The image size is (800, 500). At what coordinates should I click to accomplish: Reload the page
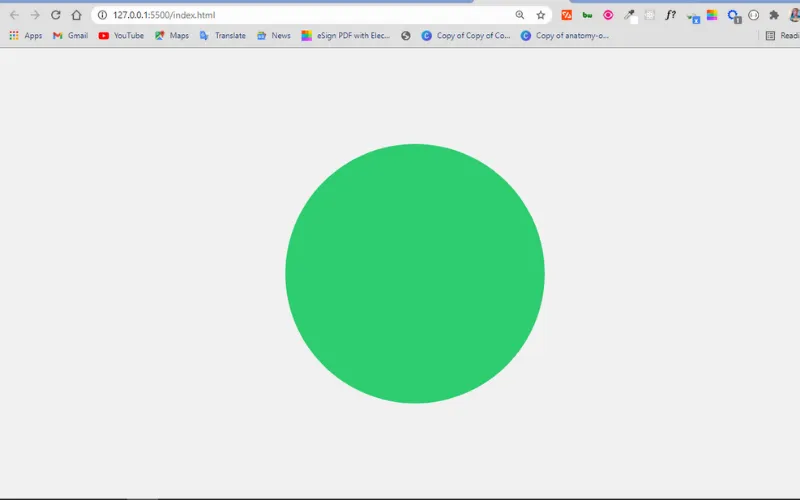click(x=56, y=15)
